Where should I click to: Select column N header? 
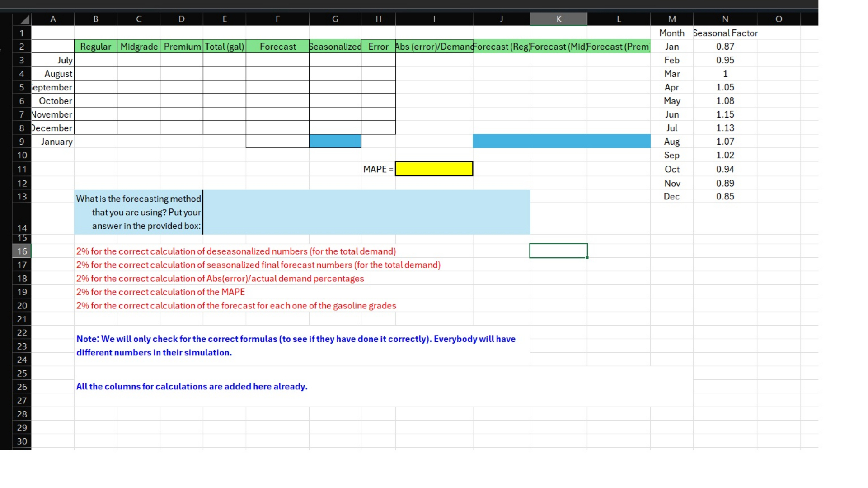tap(725, 19)
